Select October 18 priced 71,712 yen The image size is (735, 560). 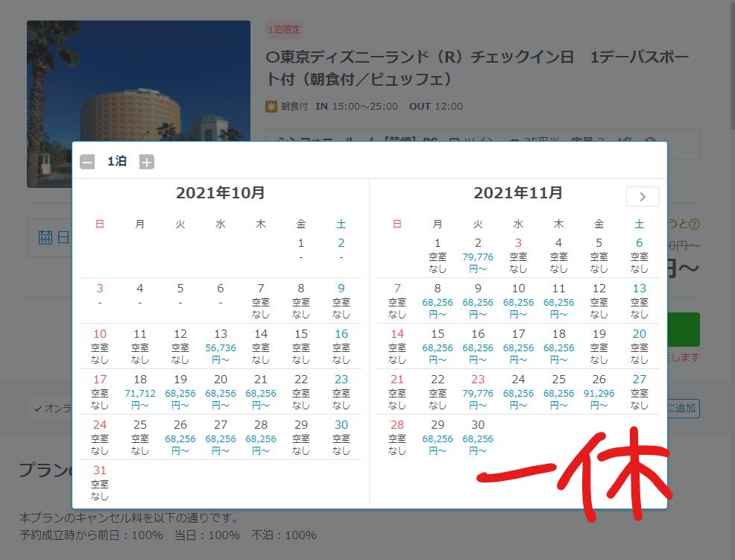(x=139, y=392)
